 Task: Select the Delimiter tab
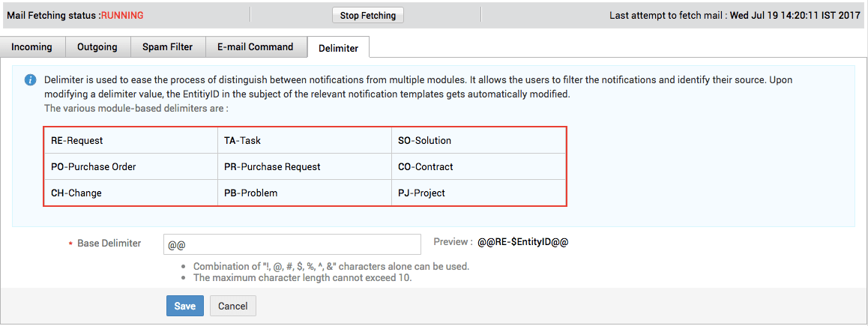pos(338,48)
